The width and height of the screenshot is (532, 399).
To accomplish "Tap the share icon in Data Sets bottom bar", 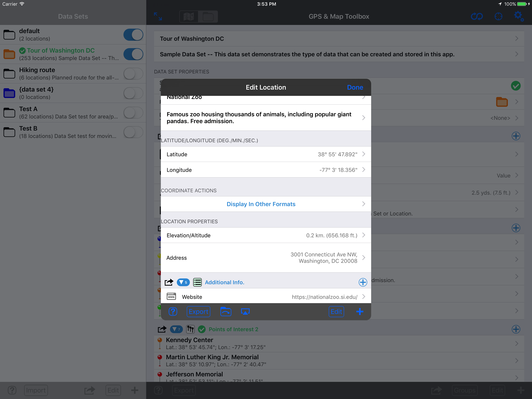I will coord(90,390).
